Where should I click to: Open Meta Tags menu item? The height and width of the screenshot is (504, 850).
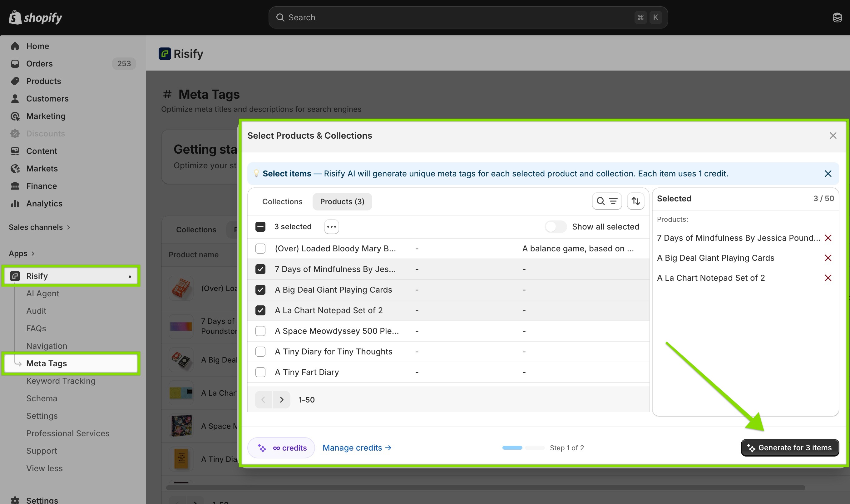pos(71,363)
